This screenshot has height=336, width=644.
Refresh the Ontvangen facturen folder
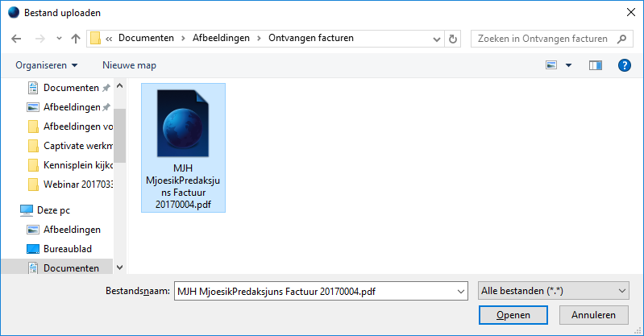pos(453,39)
